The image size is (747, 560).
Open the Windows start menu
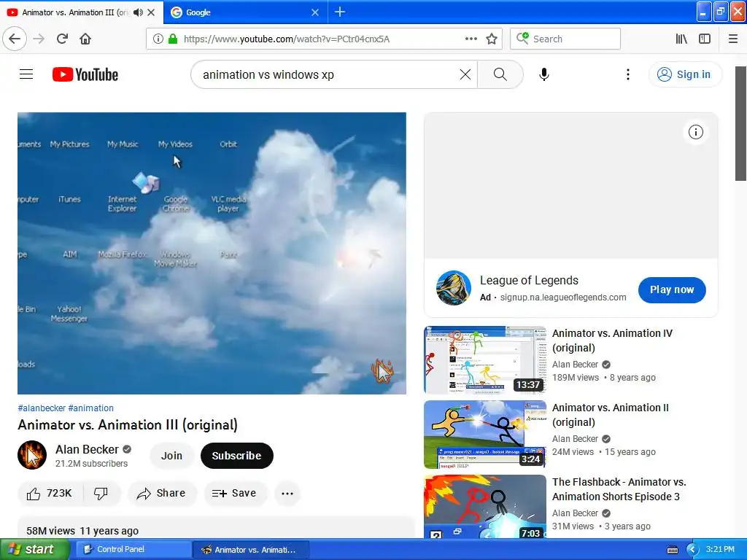tap(34, 549)
